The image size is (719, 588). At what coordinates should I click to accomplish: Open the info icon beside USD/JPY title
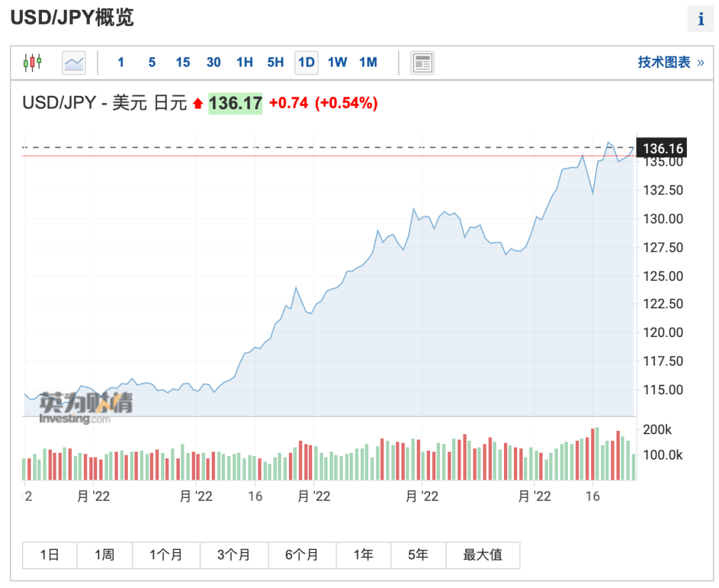point(700,19)
